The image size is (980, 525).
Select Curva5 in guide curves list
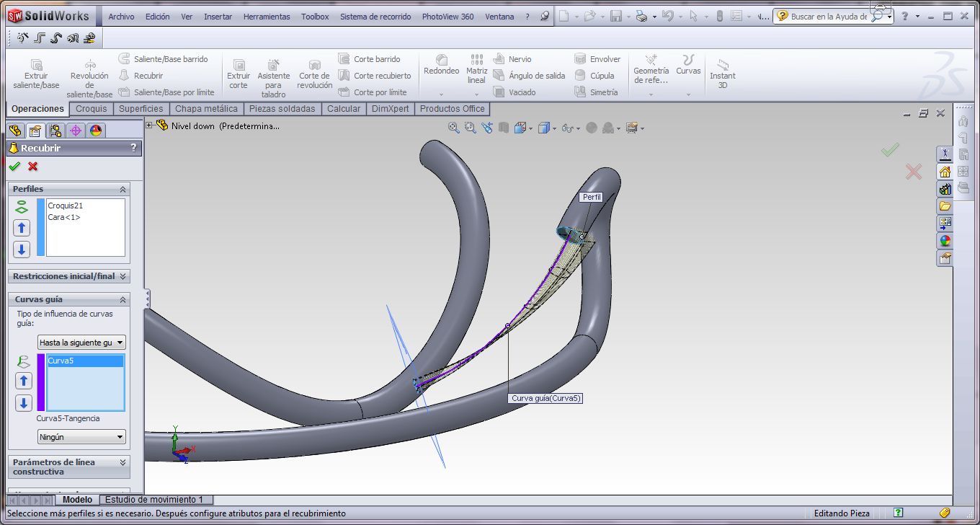[85, 361]
